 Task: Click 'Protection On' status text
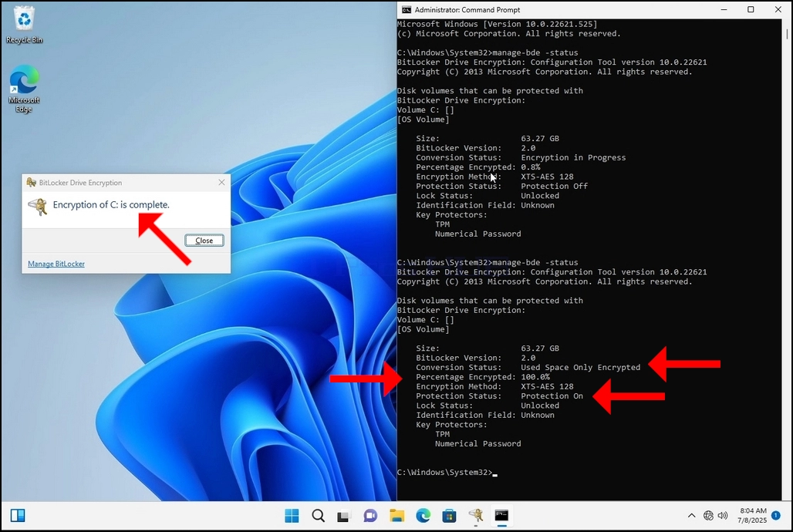[552, 396]
